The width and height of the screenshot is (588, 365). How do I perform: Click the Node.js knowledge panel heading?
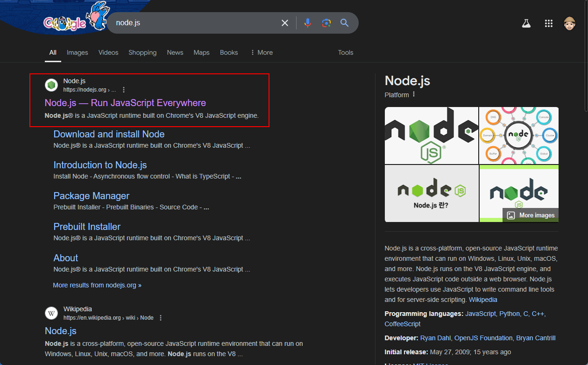(x=407, y=80)
